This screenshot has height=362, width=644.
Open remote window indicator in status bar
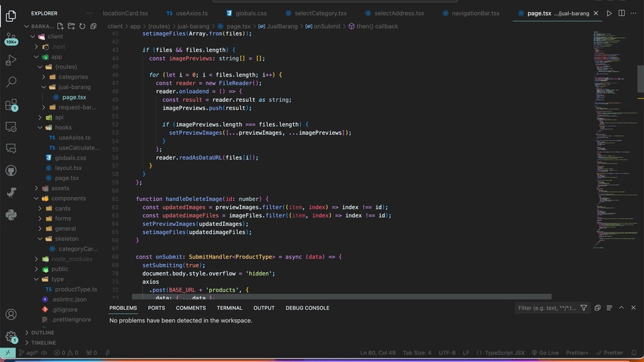point(8,353)
